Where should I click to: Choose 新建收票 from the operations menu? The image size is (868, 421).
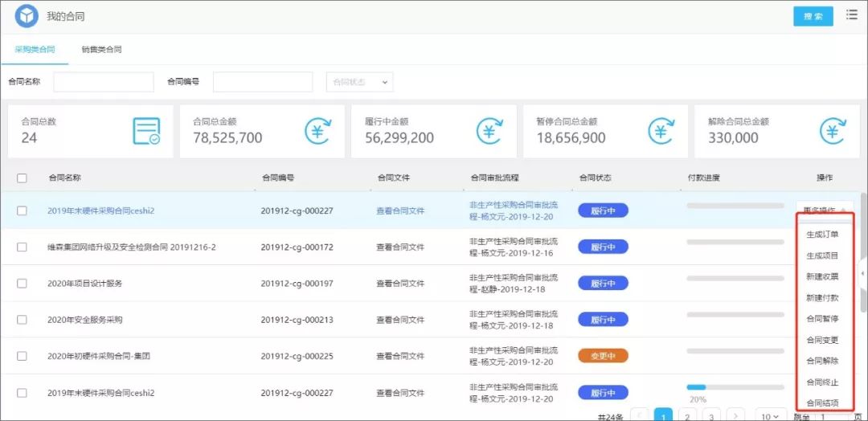coord(823,276)
